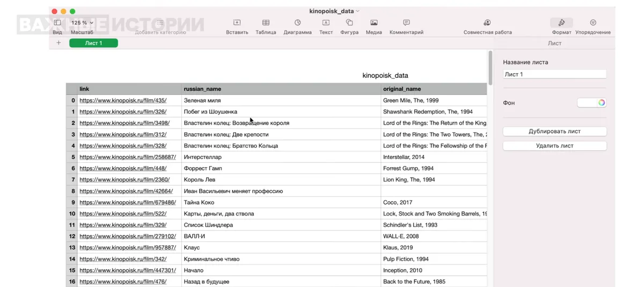
Task: Open the link https://www.kinopoisk.ru/film/3498/
Action: click(125, 123)
